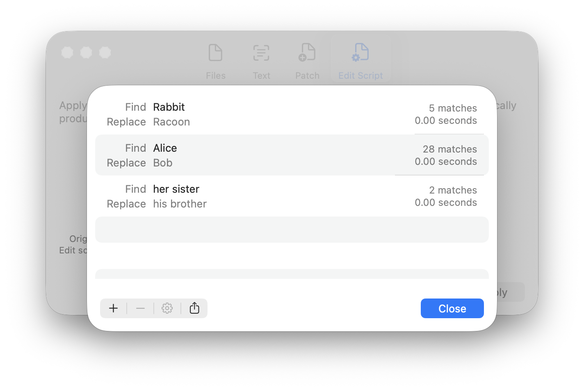Click the Find field containing Alice
The width and height of the screenshot is (584, 392).
pyautogui.click(x=165, y=148)
